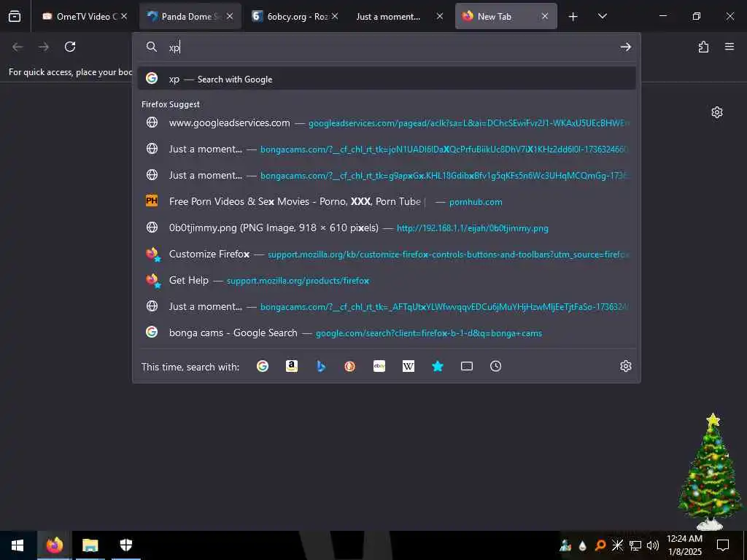Select the Get Help suggestion
Screen dimensions: 747x560
point(387,280)
